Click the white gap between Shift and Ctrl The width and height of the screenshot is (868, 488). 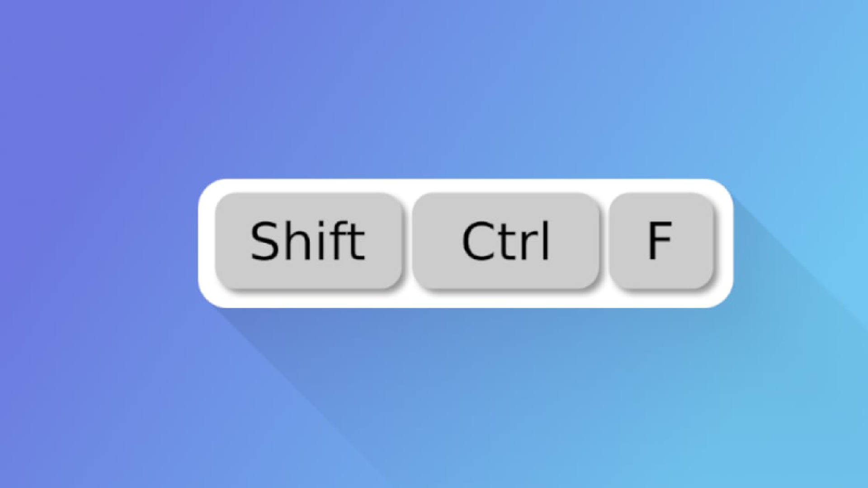click(408, 241)
